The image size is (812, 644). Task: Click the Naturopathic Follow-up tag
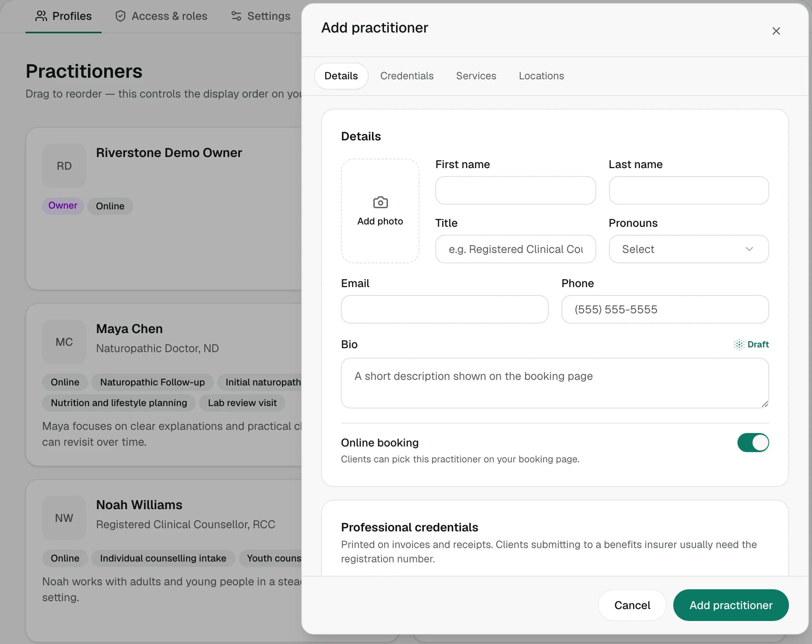pos(152,382)
